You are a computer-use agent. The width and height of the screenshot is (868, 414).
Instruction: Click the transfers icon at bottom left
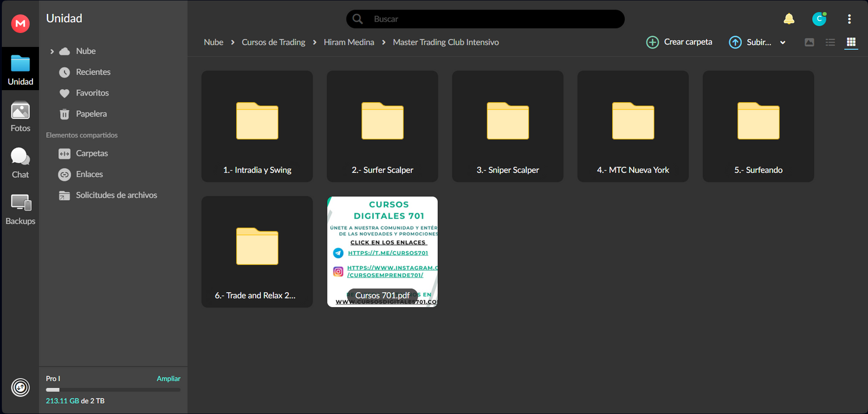pyautogui.click(x=20, y=388)
